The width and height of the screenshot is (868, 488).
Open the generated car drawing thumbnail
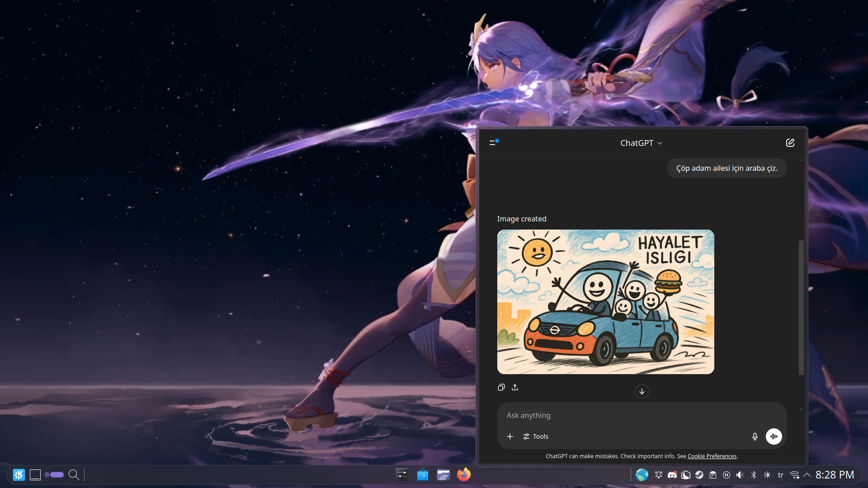(x=605, y=302)
